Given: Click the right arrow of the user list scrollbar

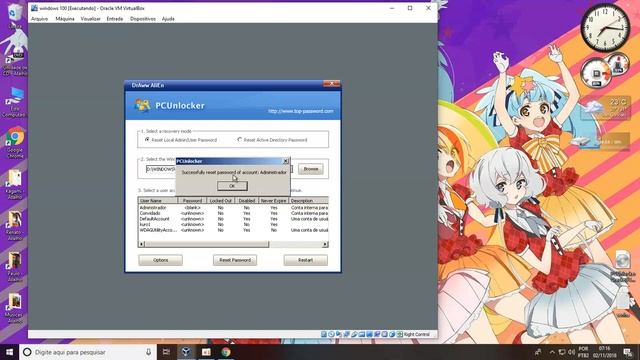Looking at the screenshot, I should (x=325, y=244).
